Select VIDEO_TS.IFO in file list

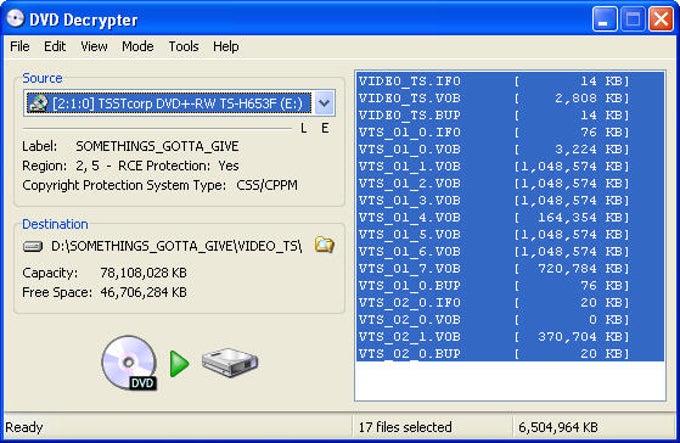(x=510, y=81)
